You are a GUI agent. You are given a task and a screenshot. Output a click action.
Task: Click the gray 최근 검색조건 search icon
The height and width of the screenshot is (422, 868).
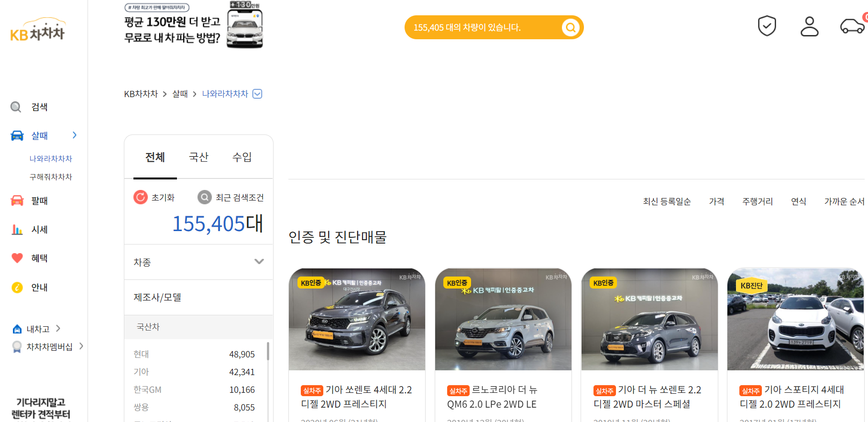(205, 197)
